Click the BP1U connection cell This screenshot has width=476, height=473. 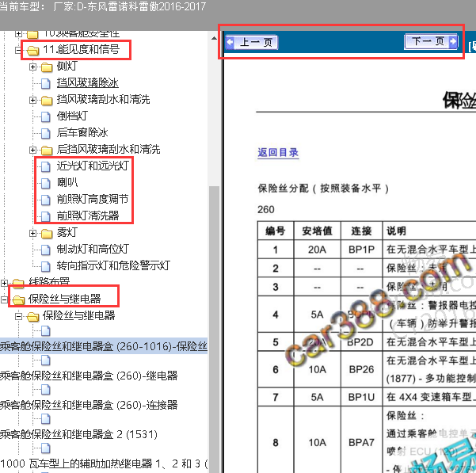coord(361,397)
